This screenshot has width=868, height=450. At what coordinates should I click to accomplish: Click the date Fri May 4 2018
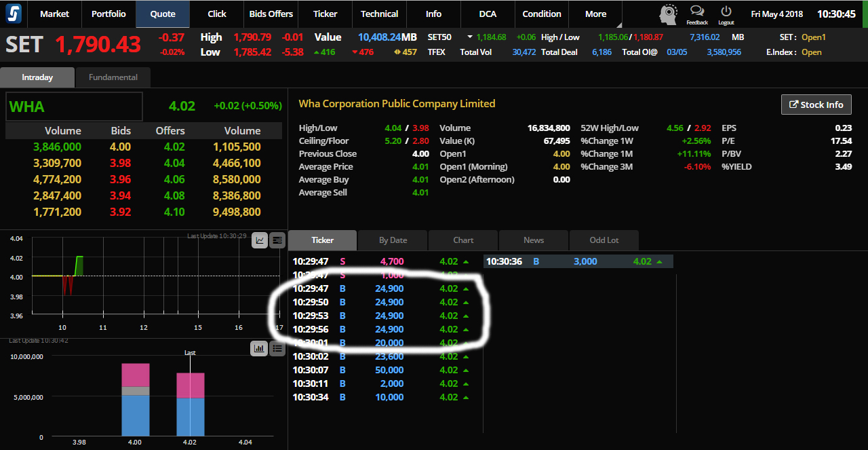777,14
